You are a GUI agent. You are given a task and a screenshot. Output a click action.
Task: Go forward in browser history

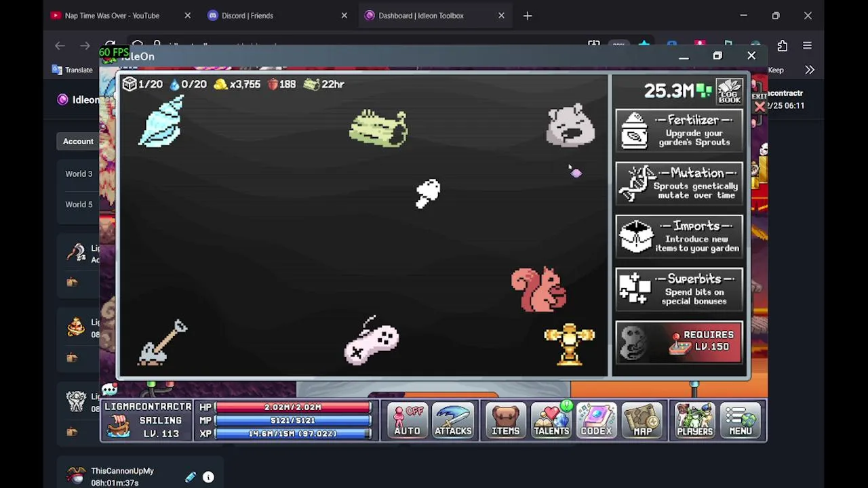click(x=85, y=45)
